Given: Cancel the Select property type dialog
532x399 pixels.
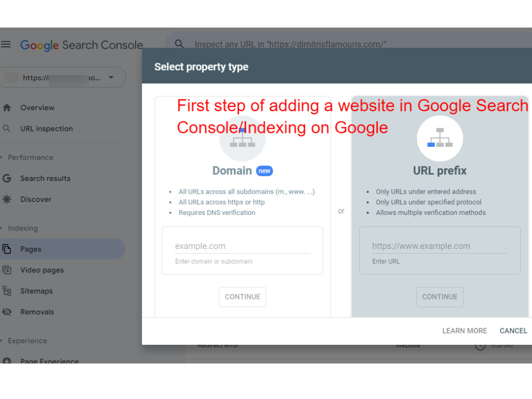Looking at the screenshot, I should [x=513, y=330].
